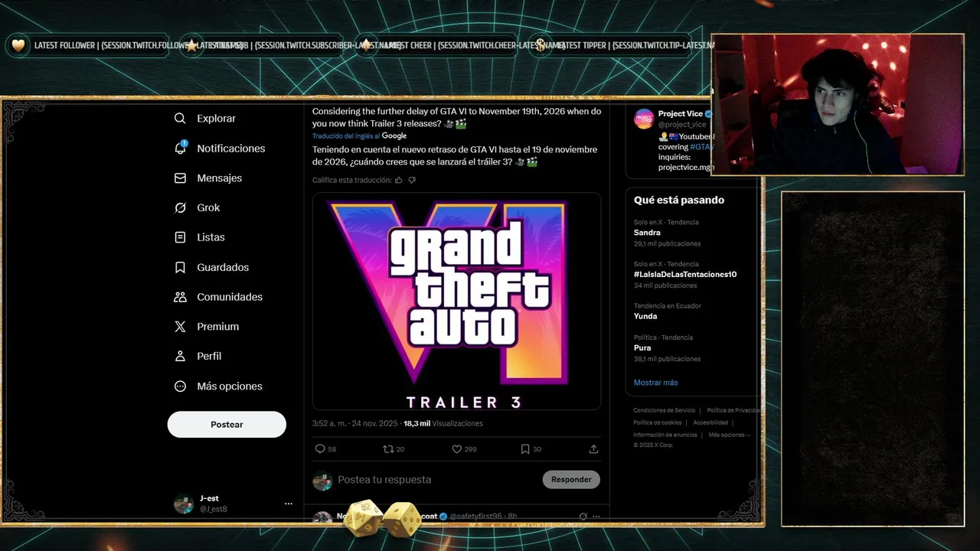Select the Explorar menu label
The width and height of the screenshot is (980, 551).
216,119
